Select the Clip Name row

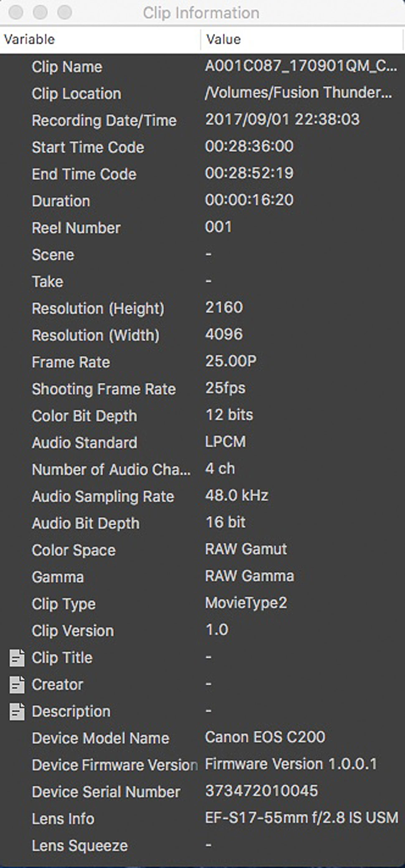coord(202,67)
